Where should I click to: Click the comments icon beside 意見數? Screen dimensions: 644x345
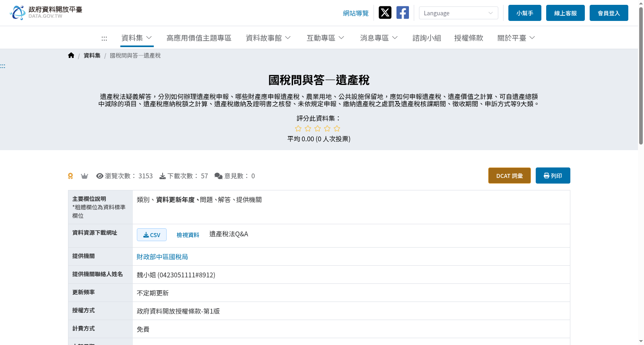pyautogui.click(x=219, y=176)
